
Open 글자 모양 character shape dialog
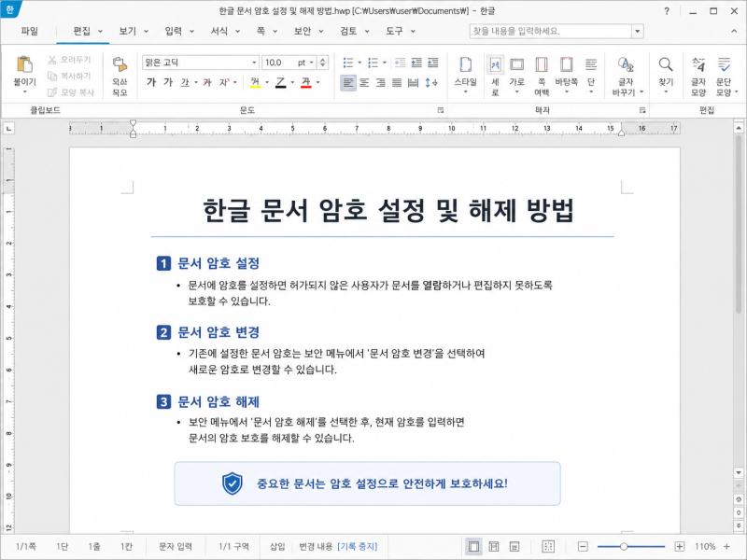pyautogui.click(x=698, y=76)
